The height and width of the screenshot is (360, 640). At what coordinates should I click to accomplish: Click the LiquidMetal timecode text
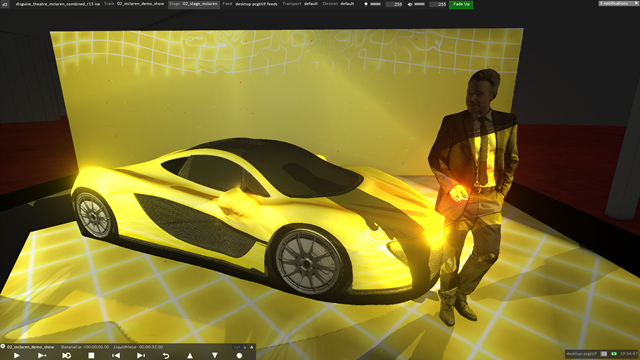point(138,347)
